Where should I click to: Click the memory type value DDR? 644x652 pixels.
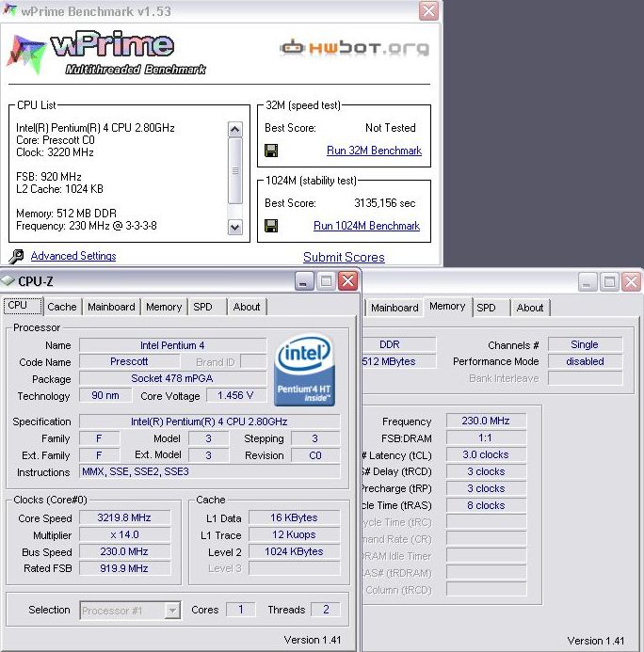tap(398, 344)
